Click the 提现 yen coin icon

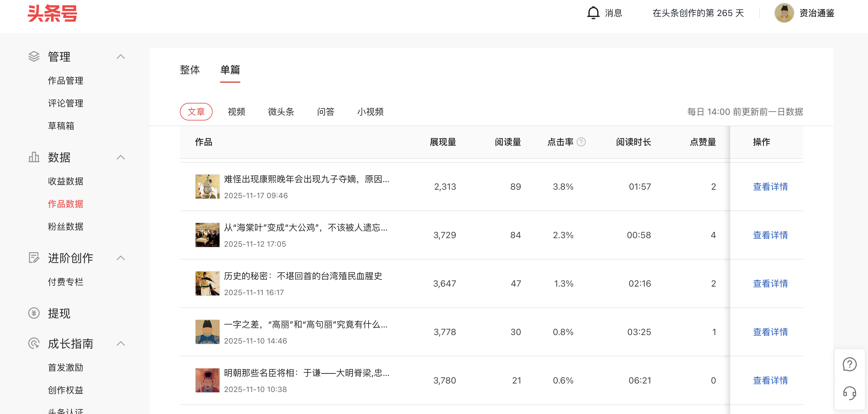(x=34, y=313)
